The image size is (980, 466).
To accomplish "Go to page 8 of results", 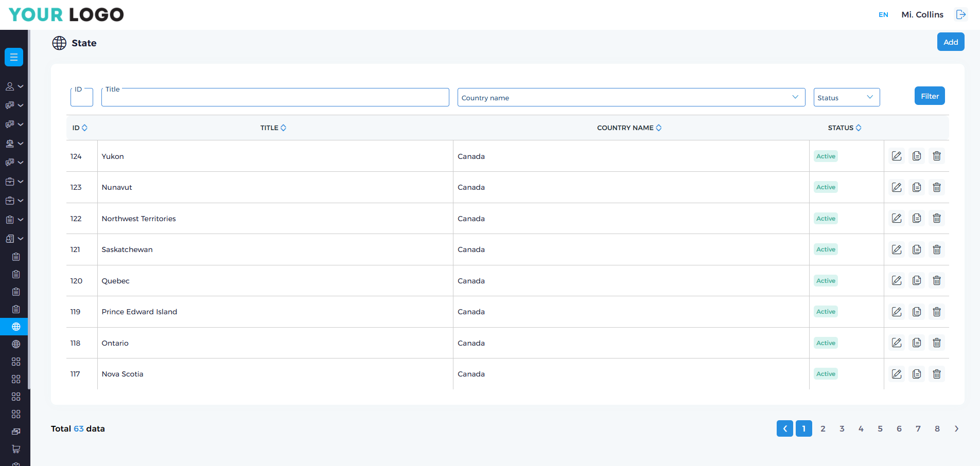I will pyautogui.click(x=937, y=428).
